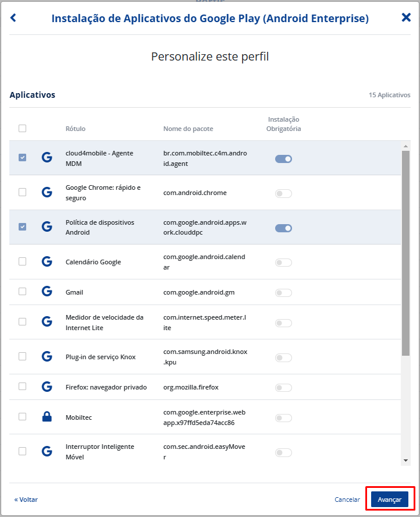
Task: Click the Google icon for cloud4mobile - Agente MDM
Action: tap(47, 158)
